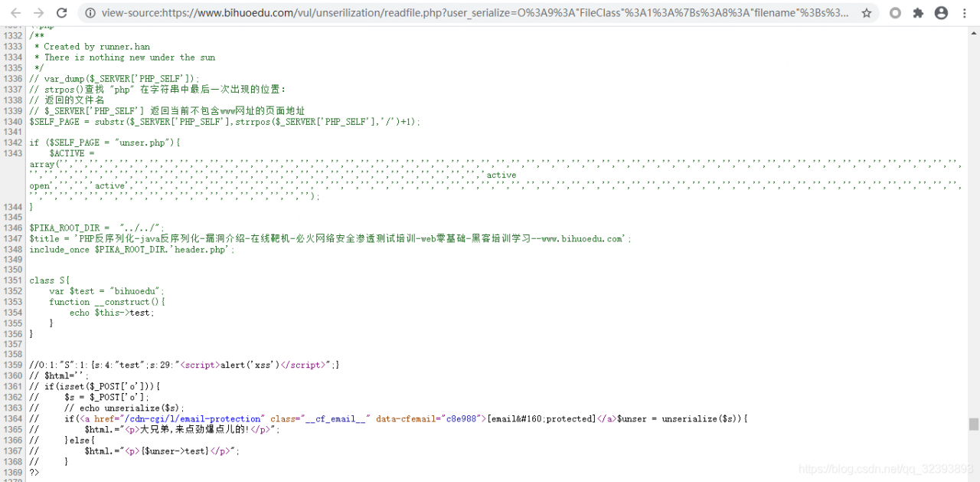Screen dimensions: 980x482
Task: Open the Chrome profile avatar
Action: pos(941,13)
